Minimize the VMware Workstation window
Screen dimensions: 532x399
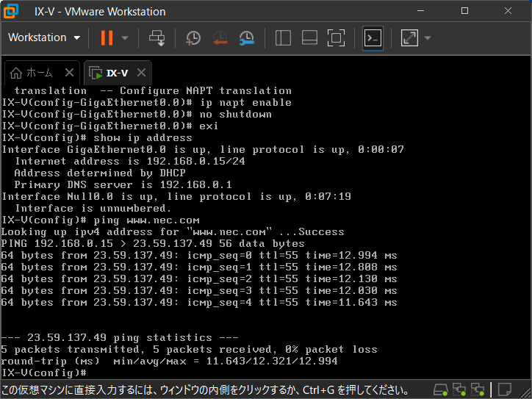coord(421,11)
